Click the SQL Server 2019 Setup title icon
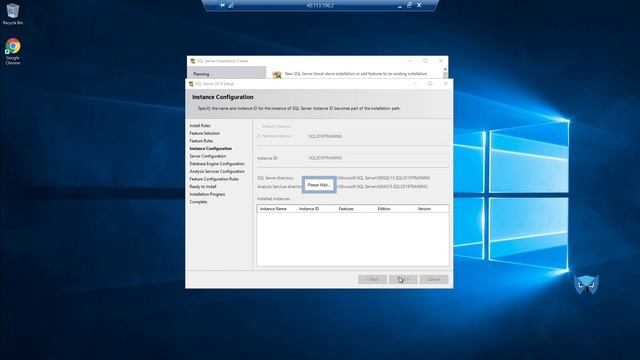 (191, 84)
